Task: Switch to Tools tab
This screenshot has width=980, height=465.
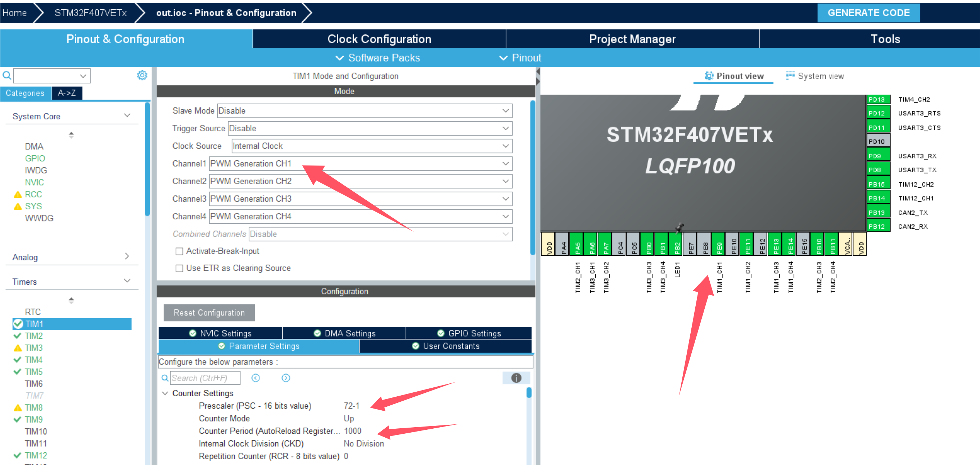Action: tap(870, 39)
